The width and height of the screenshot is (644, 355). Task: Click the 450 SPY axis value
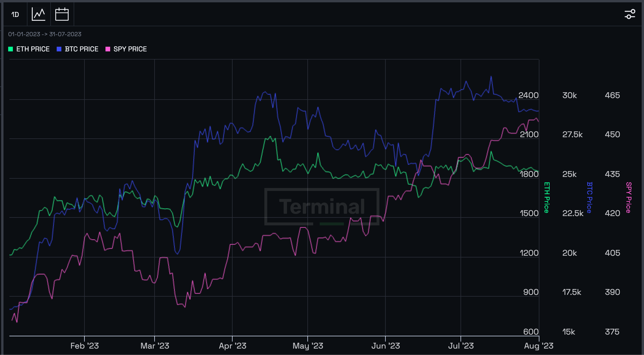tap(612, 134)
